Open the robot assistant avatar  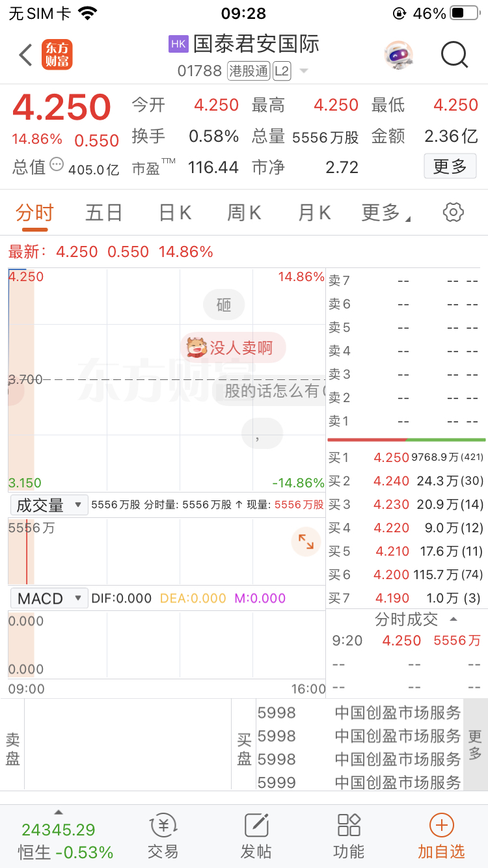(x=398, y=55)
